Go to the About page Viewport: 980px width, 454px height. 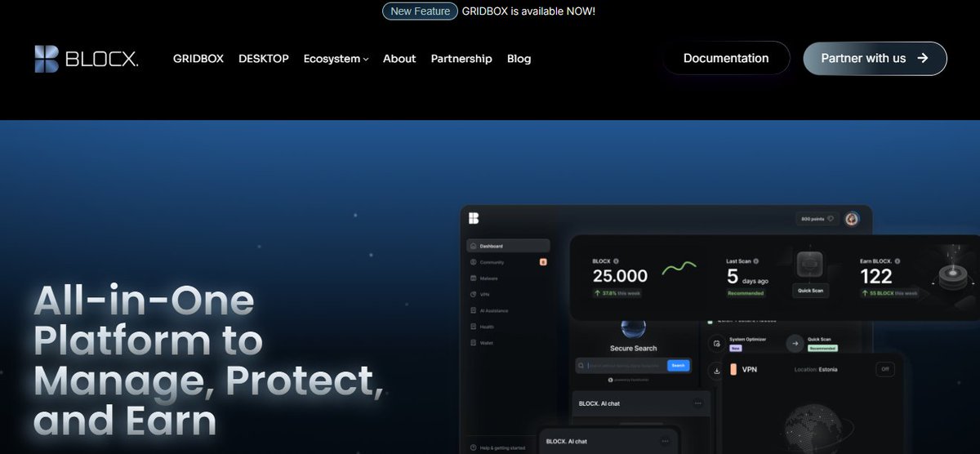(x=399, y=59)
